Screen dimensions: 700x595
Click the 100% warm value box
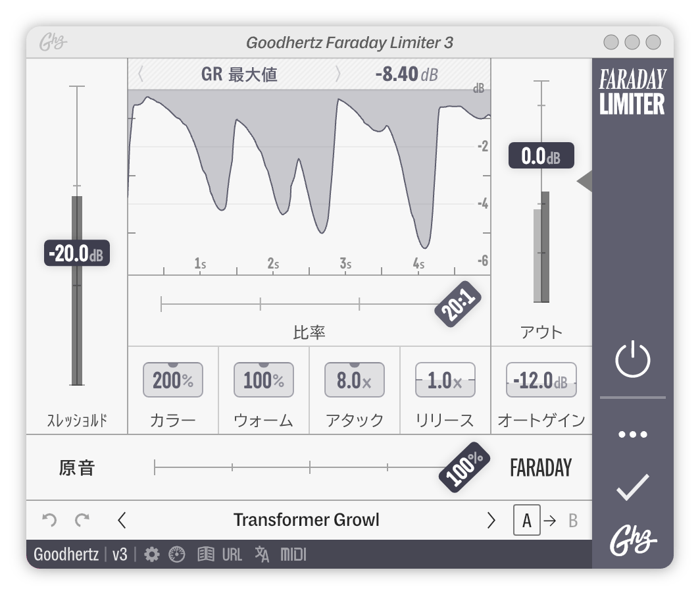point(264,380)
